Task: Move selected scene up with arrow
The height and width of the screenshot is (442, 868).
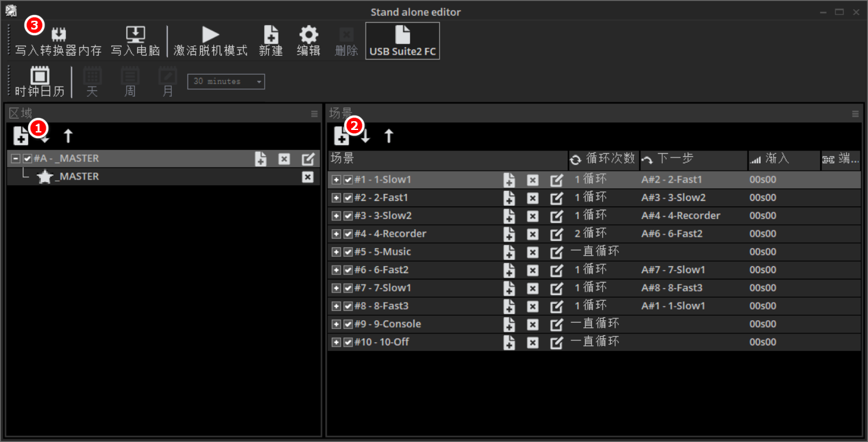Action: (389, 136)
